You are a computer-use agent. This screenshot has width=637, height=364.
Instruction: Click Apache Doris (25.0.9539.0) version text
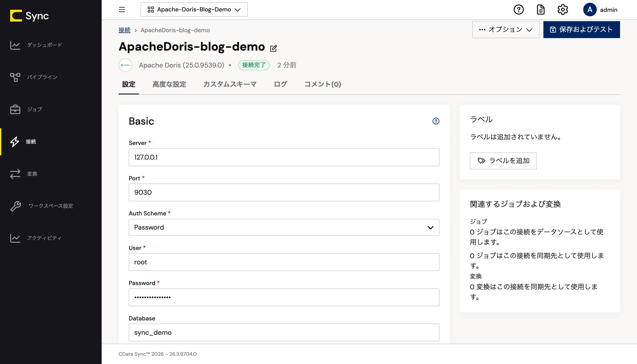(x=181, y=65)
